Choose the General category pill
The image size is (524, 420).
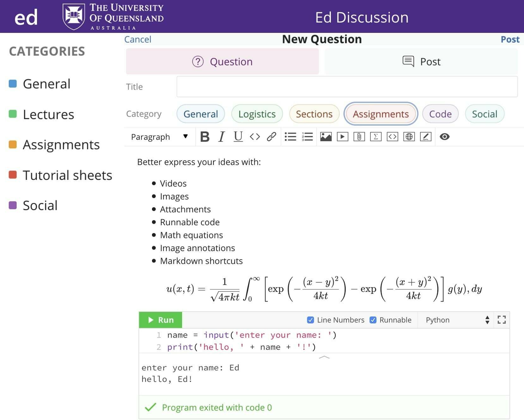pos(201,114)
